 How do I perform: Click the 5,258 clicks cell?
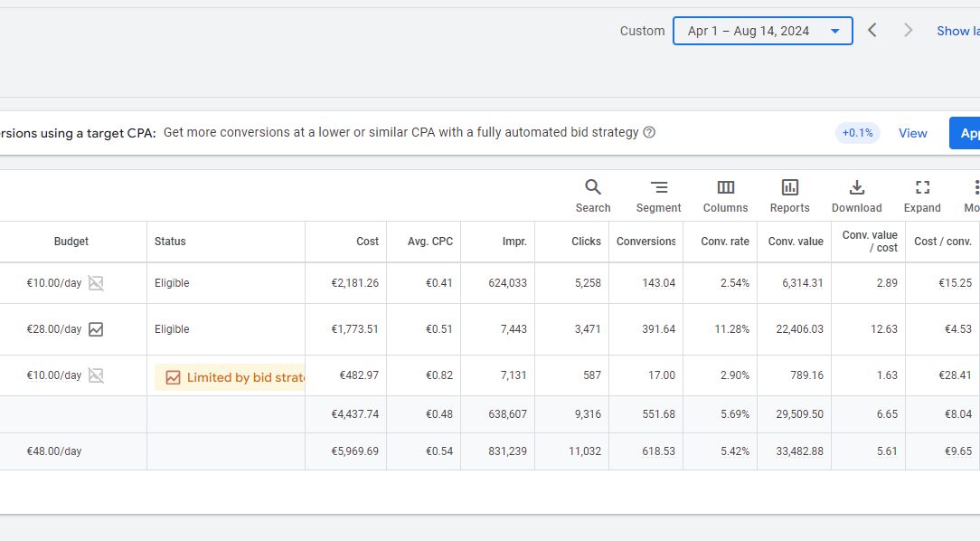pos(588,283)
